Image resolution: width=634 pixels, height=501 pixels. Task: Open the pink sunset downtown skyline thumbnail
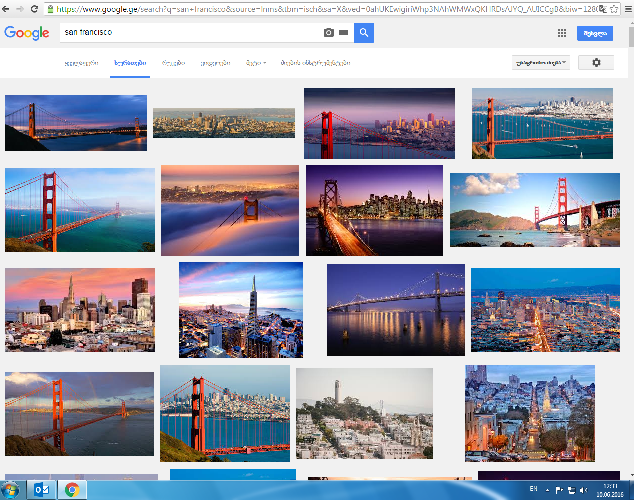click(x=80, y=310)
